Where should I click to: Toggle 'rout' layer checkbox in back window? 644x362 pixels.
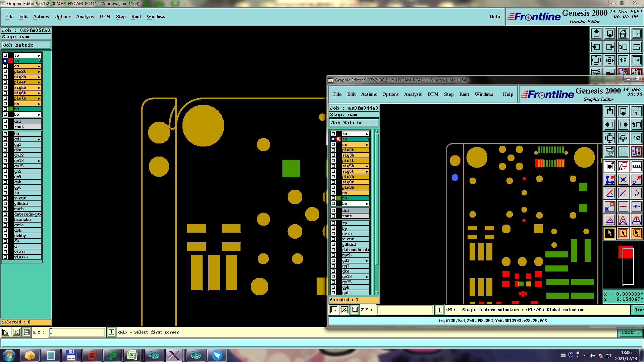tap(5, 127)
